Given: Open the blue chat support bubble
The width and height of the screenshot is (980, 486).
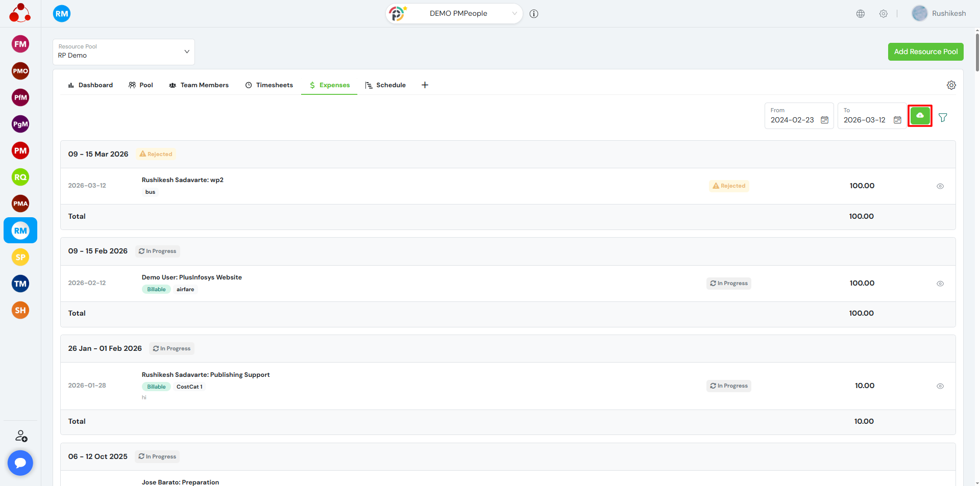Looking at the screenshot, I should click(20, 463).
